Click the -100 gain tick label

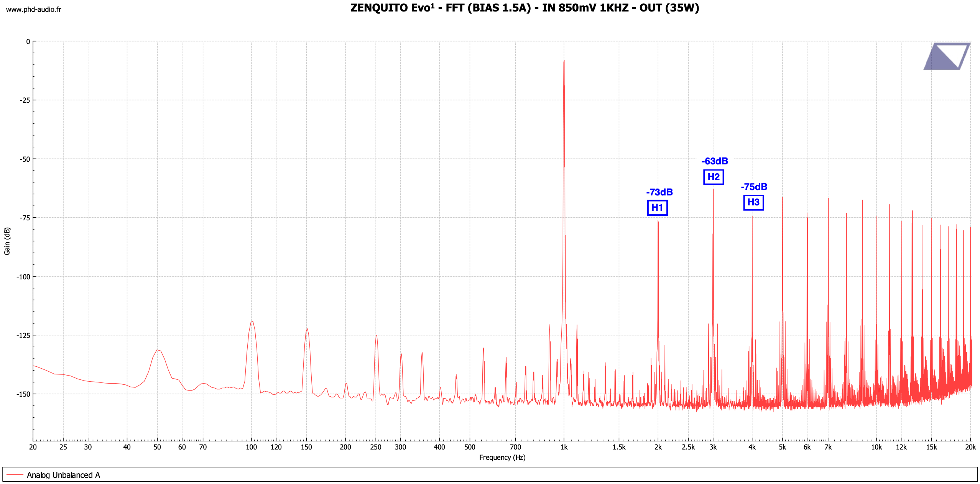point(23,277)
